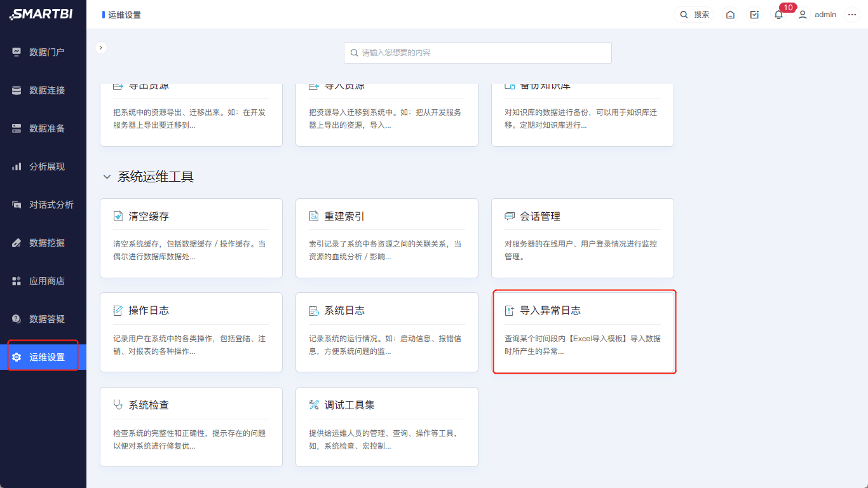Open notifications bell with 10 badge
This screenshot has height=488, width=868.
click(x=778, y=15)
